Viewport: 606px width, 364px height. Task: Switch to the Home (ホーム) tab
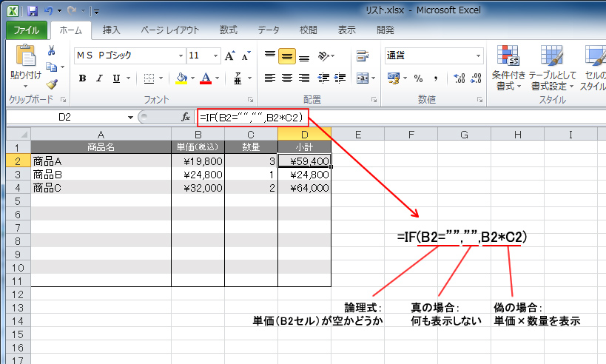click(71, 30)
